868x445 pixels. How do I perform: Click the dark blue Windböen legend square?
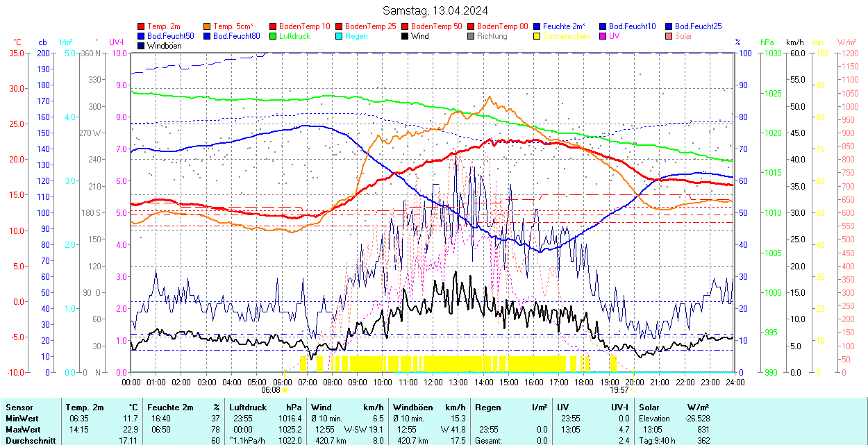point(141,46)
